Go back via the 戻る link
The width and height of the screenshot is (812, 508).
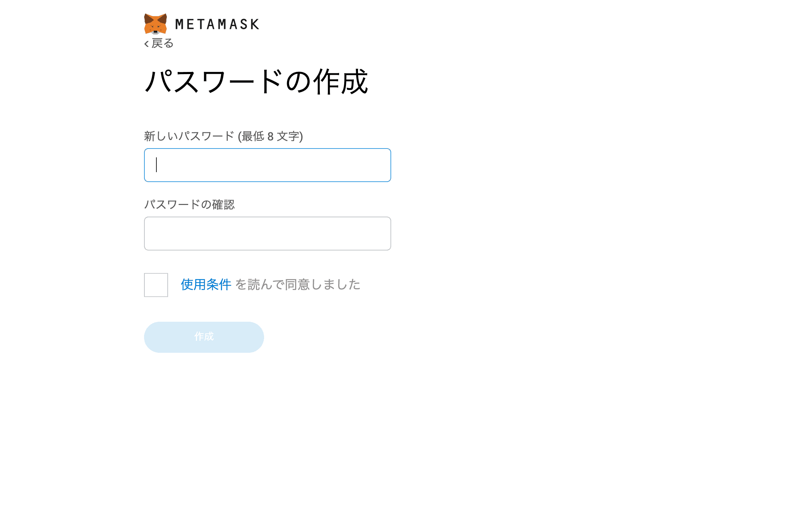point(159,43)
